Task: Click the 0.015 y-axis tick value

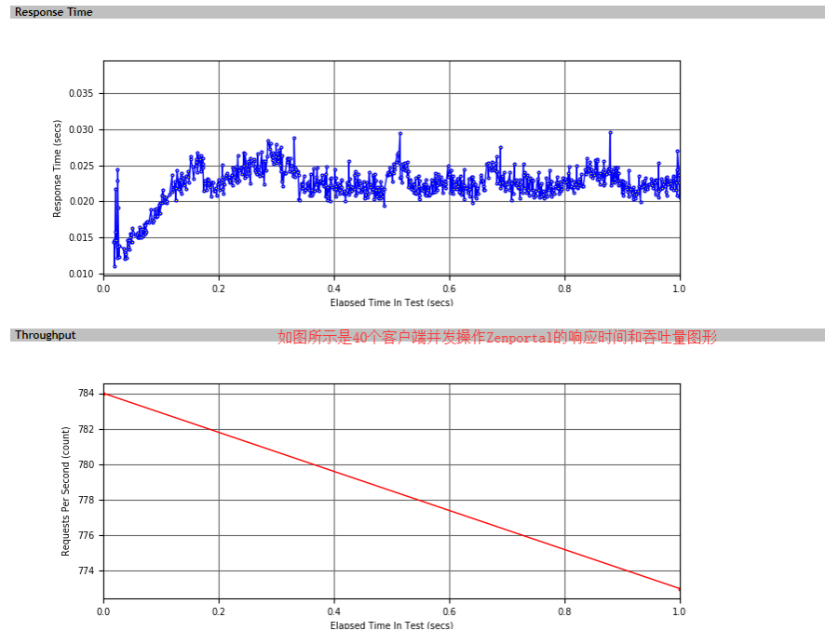Action: [81, 237]
